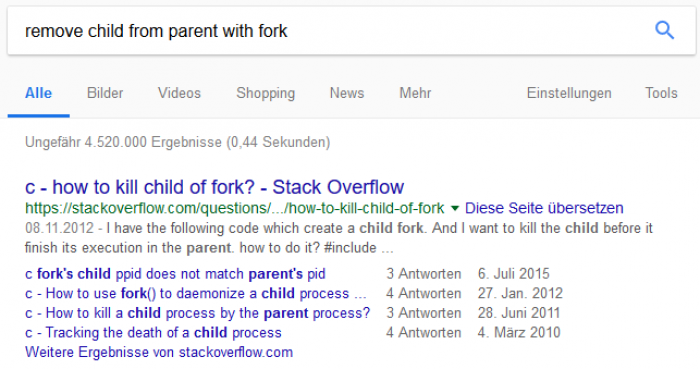Focus the search query input field
Screen dimensions: 700x369
pyautogui.click(x=330, y=31)
